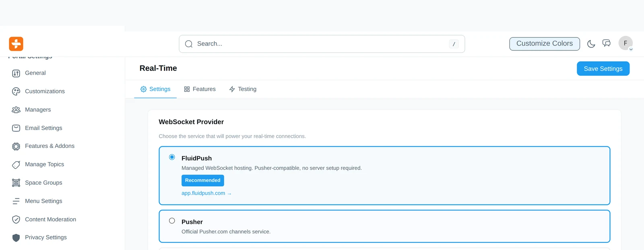
Task: Open Manage Topics in the sidebar
Action: 44,165
